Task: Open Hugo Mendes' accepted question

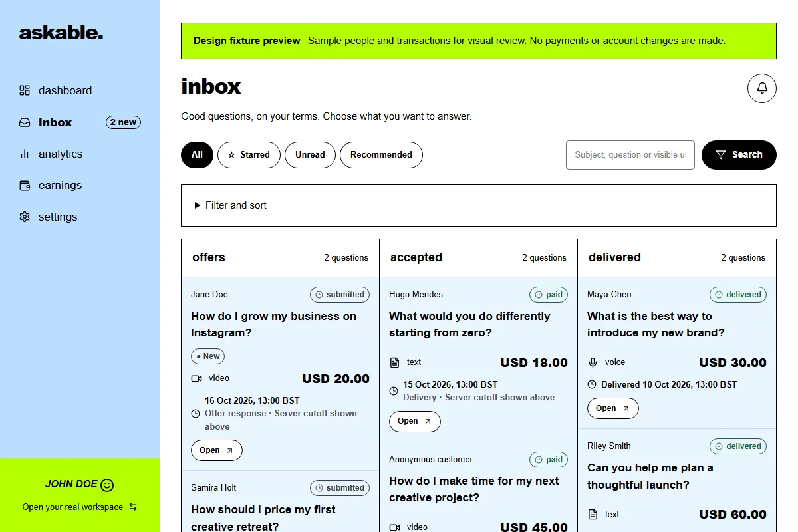Action: tap(415, 421)
